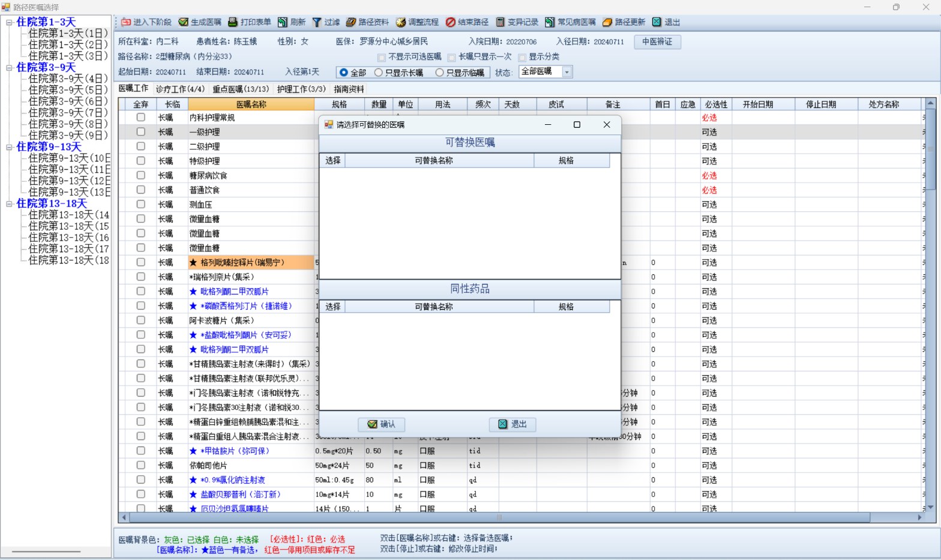
Task: Switch to the 护理工作(3/3) tab
Action: tap(301, 89)
